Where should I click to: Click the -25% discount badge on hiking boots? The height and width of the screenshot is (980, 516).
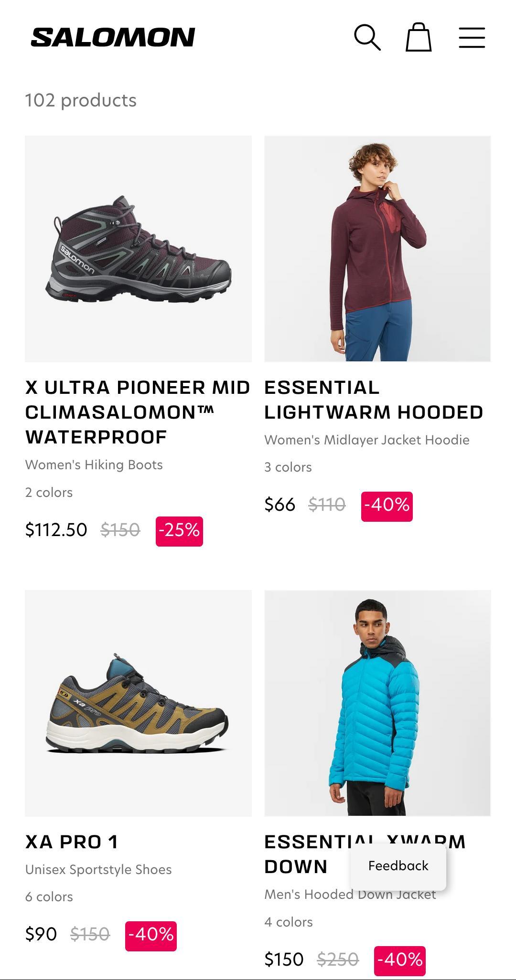(x=179, y=531)
